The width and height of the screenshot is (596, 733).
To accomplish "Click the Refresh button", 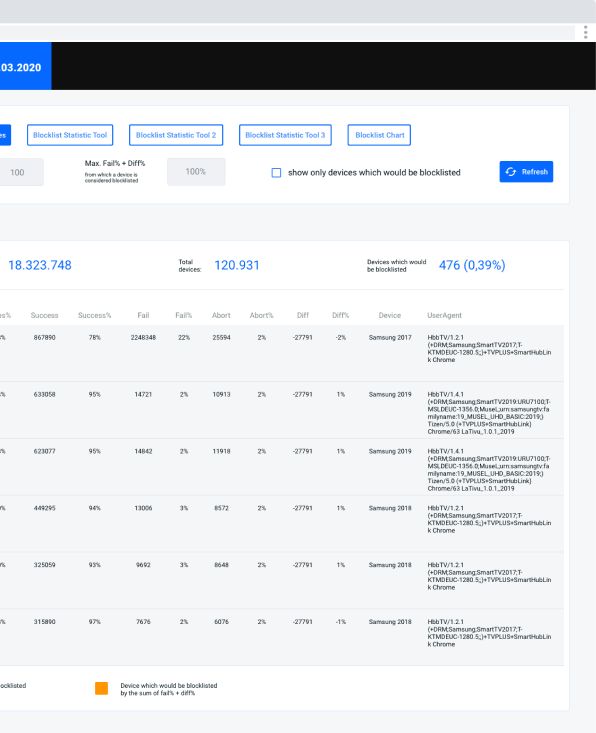I will point(526,172).
